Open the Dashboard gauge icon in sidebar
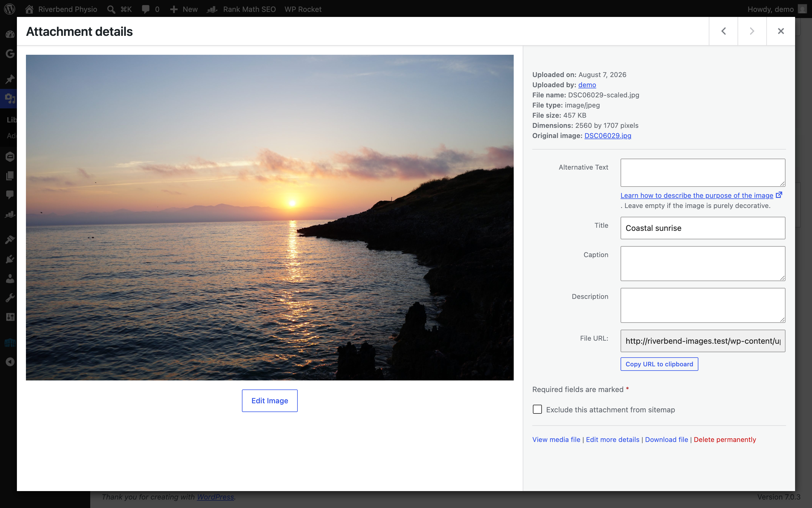Image resolution: width=812 pixels, height=508 pixels. pos(10,34)
